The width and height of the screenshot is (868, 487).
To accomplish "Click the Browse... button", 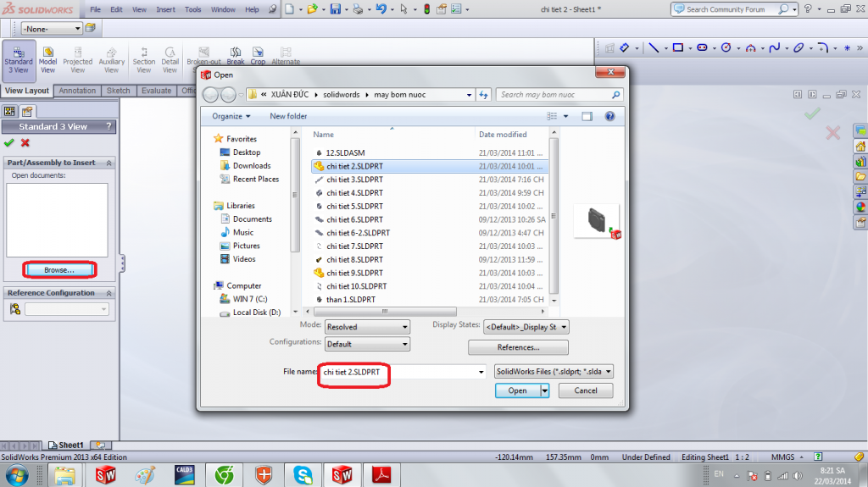I will coord(59,270).
